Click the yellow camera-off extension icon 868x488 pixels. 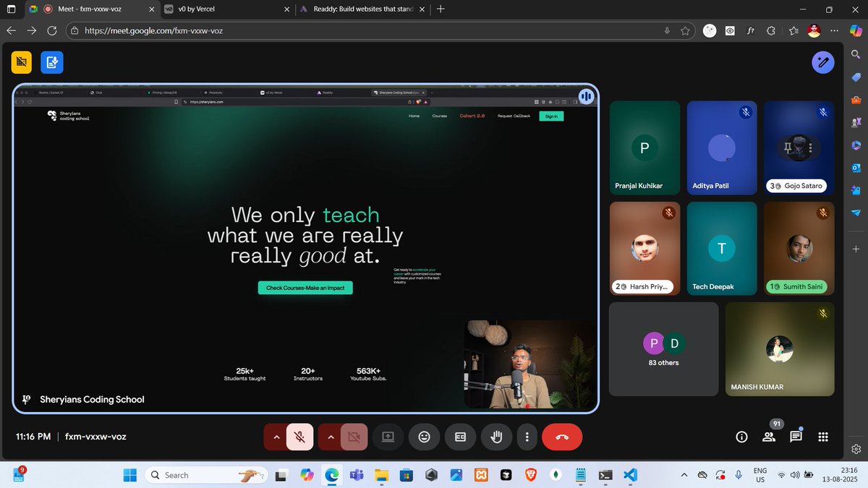tap(22, 63)
